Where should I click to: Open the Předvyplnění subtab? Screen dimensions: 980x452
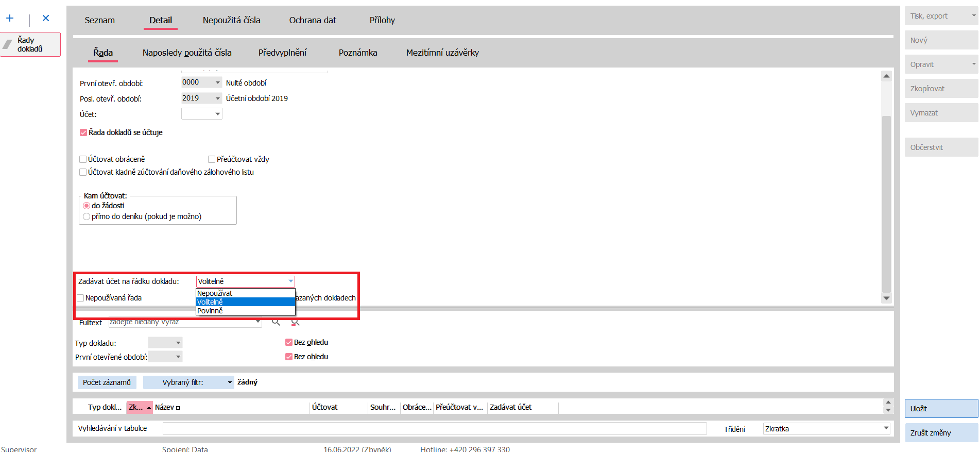282,53
